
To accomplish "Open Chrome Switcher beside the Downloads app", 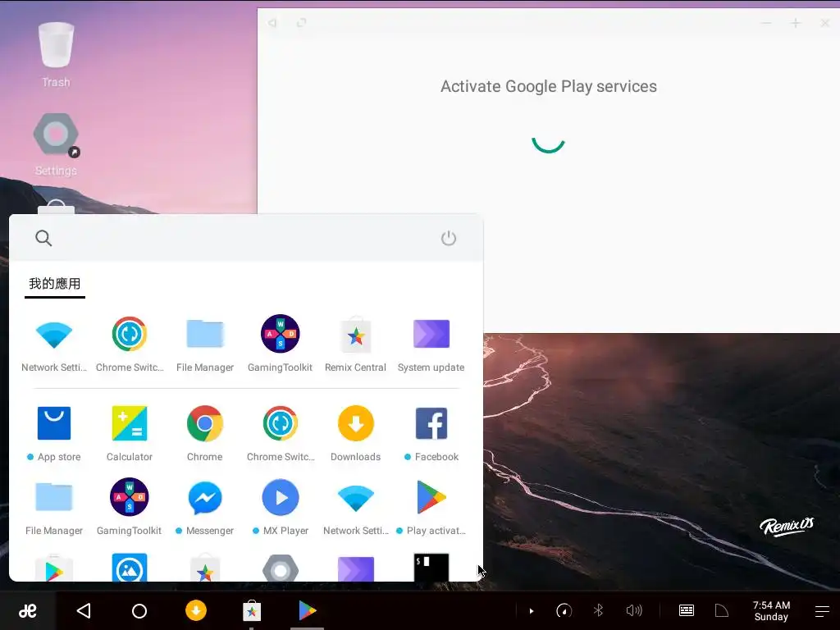I will coord(281,423).
